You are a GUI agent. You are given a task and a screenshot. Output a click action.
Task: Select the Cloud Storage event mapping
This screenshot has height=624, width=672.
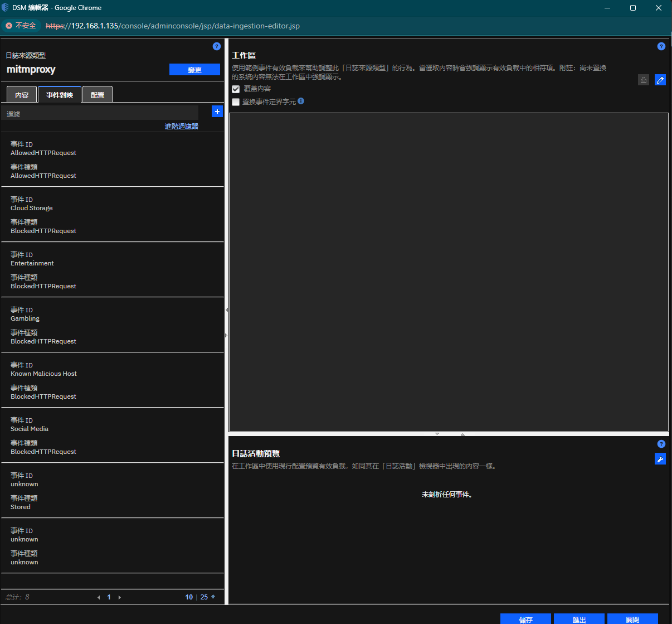click(x=113, y=215)
